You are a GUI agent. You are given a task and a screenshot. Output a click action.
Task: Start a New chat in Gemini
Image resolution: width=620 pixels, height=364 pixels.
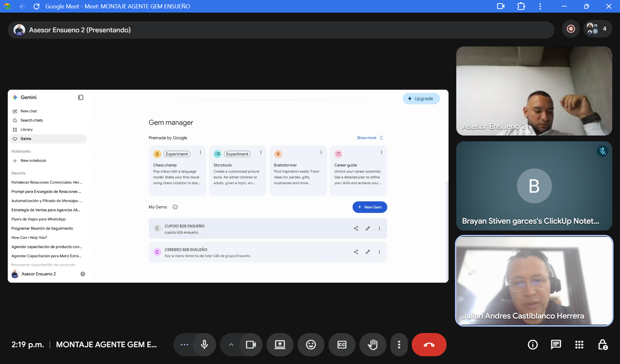point(48,111)
